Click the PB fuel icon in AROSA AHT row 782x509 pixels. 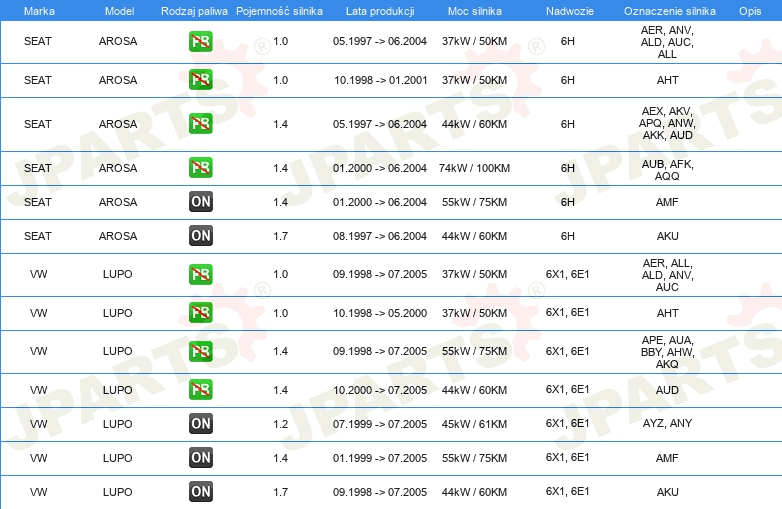click(x=200, y=80)
